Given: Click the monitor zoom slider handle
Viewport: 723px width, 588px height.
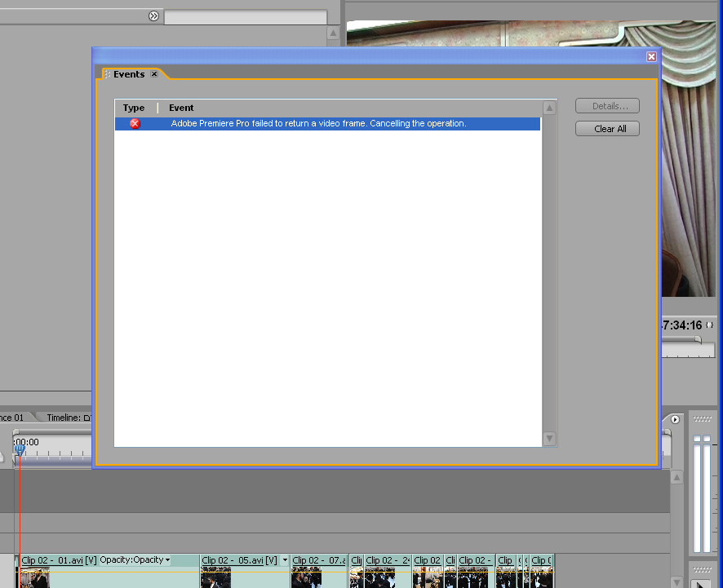Looking at the screenshot, I should point(698,340).
